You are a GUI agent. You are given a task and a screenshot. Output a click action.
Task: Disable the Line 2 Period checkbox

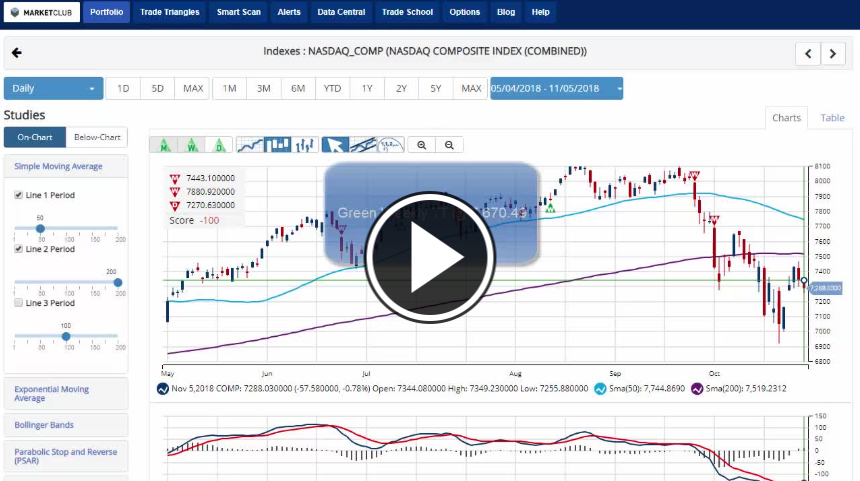pos(19,249)
